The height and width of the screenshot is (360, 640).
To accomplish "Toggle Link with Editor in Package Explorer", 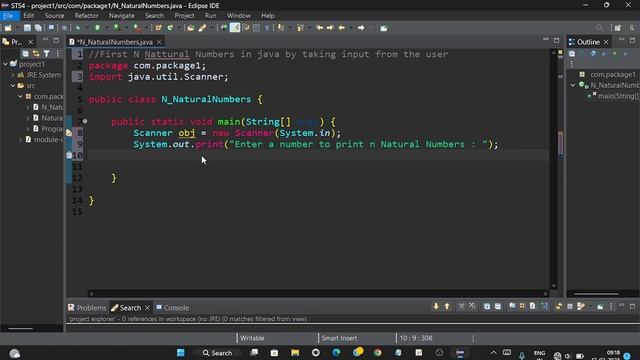I will tap(36, 53).
